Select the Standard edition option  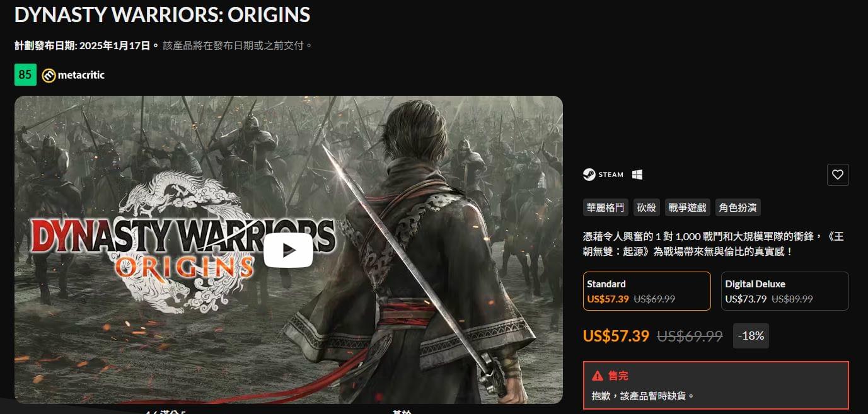647,291
